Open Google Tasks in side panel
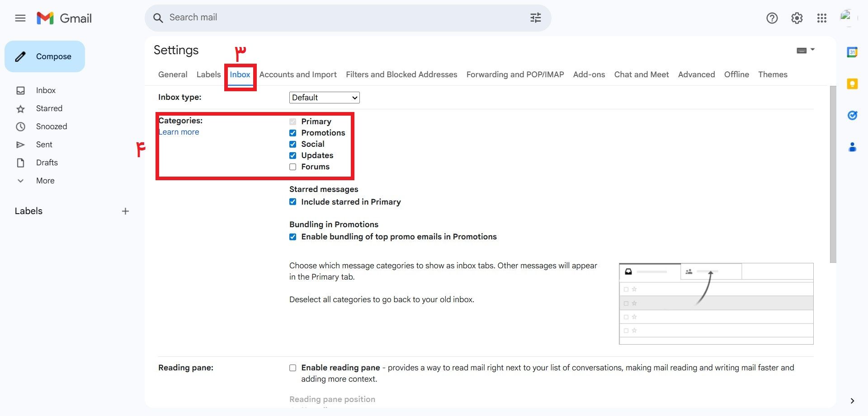 (852, 116)
